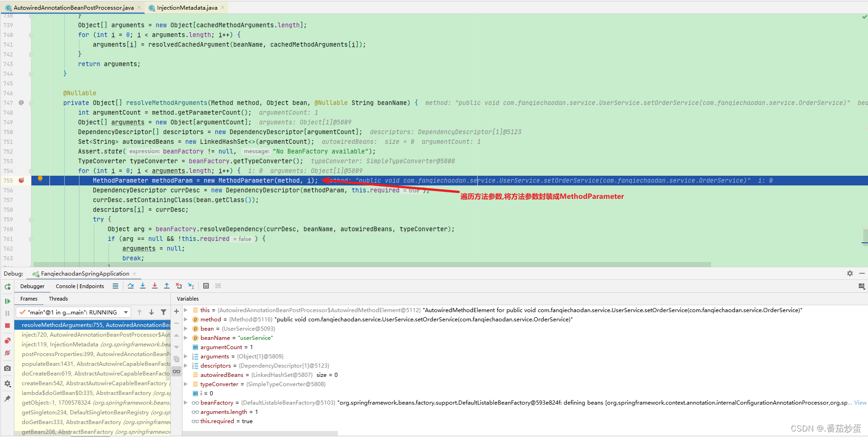868x437 pixels.
Task: Show execution point icon
Action: point(115,286)
